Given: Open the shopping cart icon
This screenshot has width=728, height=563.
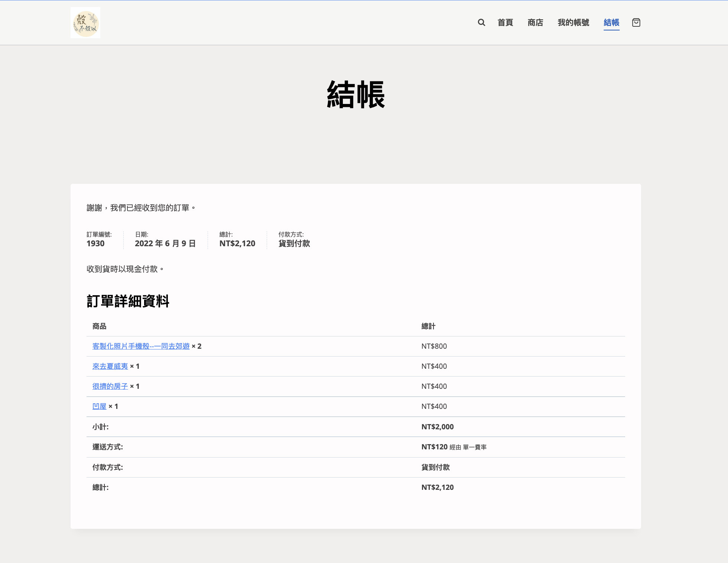Looking at the screenshot, I should (636, 23).
